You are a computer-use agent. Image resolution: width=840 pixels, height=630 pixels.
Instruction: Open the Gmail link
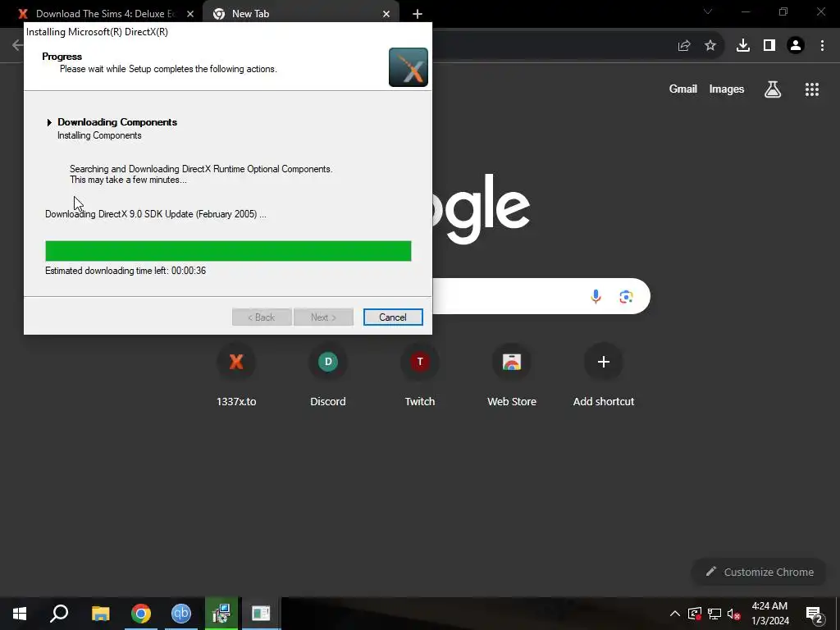(x=683, y=89)
